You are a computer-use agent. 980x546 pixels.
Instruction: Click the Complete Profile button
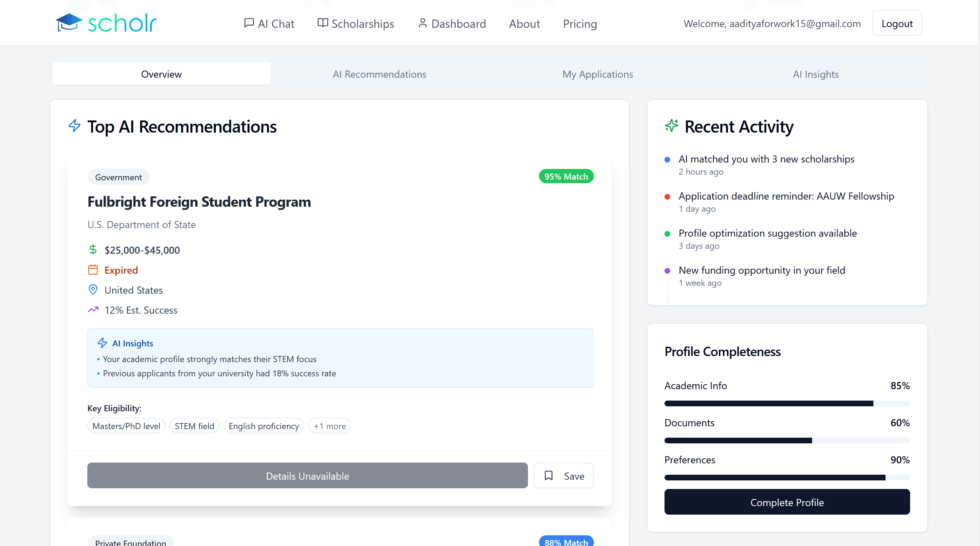point(787,502)
